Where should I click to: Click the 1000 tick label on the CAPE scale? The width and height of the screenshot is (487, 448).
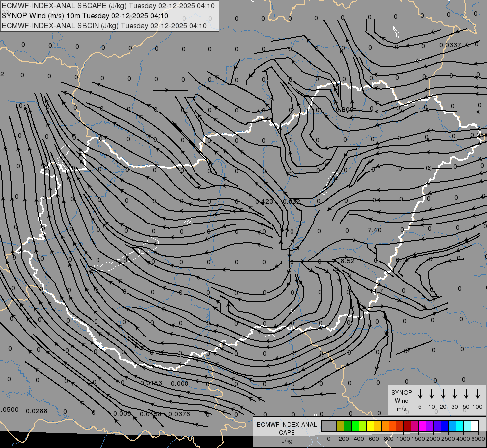403,439
